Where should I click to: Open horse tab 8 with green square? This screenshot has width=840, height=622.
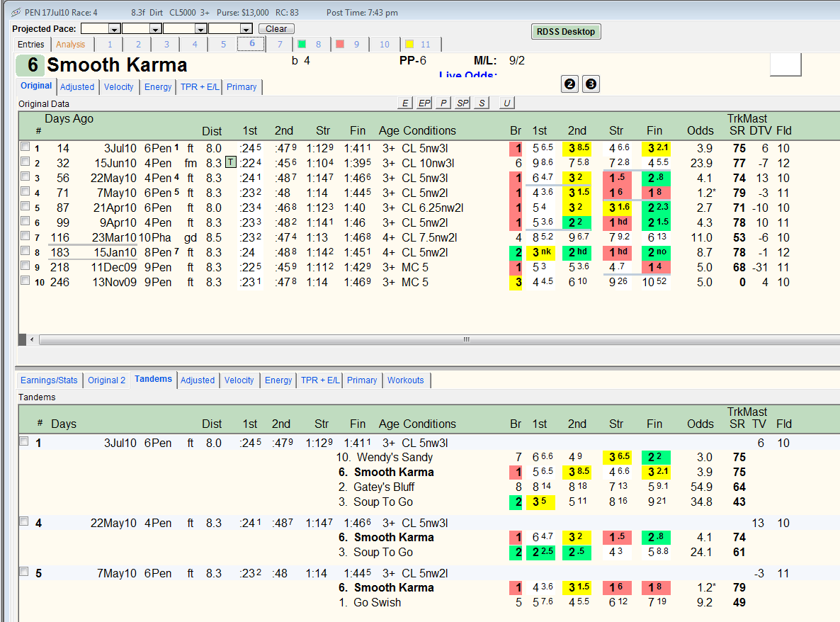pyautogui.click(x=310, y=45)
